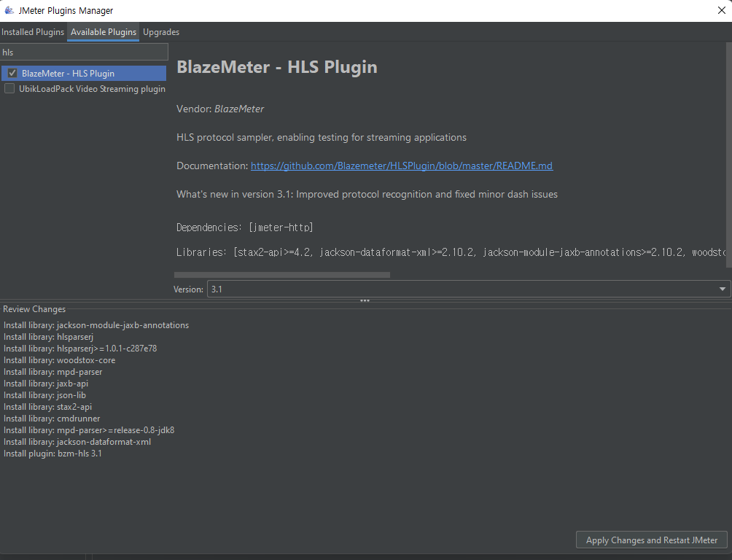Viewport: 732px width, 560px height.
Task: Click the horizontal scrollbar of plugin description
Action: (282, 275)
